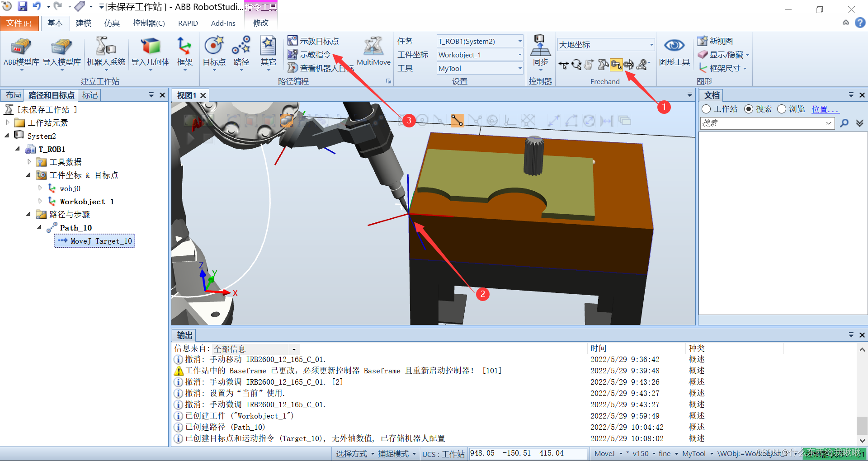
Task: Select Workobject_1 tree item
Action: click(86, 202)
